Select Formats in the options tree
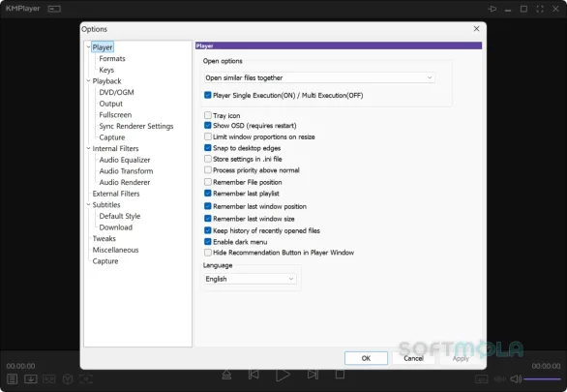Image resolution: width=567 pixels, height=392 pixels. [112, 59]
